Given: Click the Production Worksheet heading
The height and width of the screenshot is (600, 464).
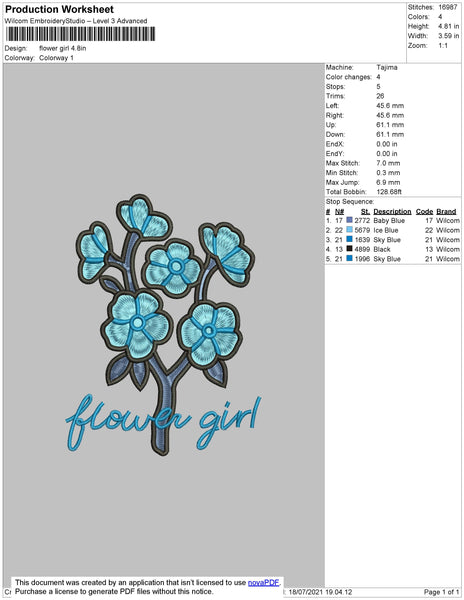Looking at the screenshot, I should pos(59,9).
